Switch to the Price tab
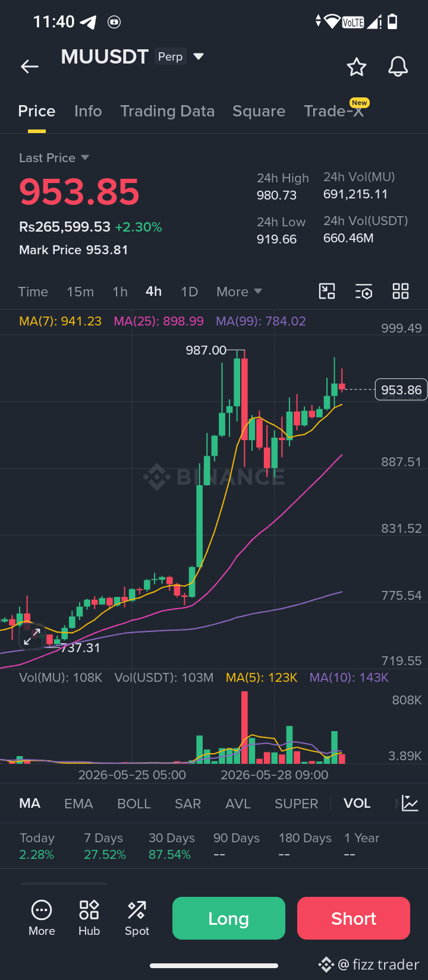 click(37, 111)
